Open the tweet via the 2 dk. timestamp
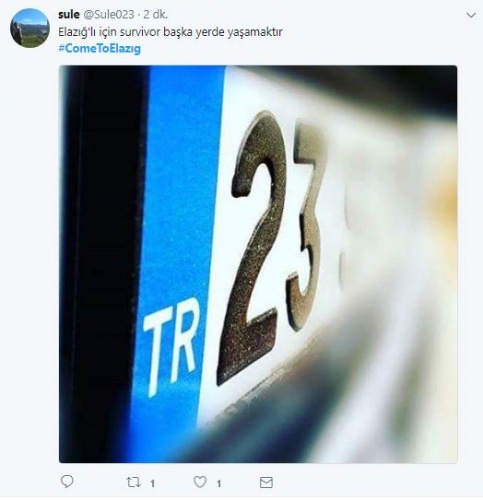 point(156,14)
